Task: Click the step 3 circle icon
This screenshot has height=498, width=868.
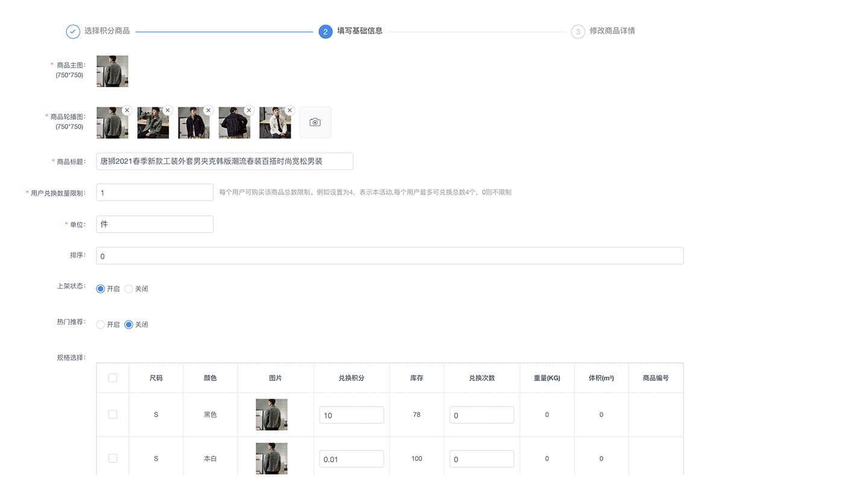Action: click(577, 31)
